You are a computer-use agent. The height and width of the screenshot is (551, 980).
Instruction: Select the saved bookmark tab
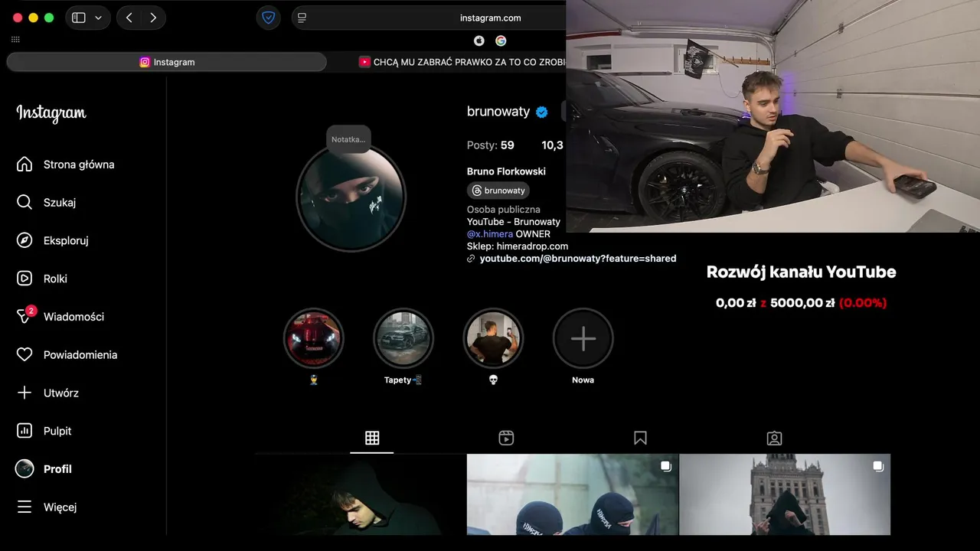click(640, 438)
